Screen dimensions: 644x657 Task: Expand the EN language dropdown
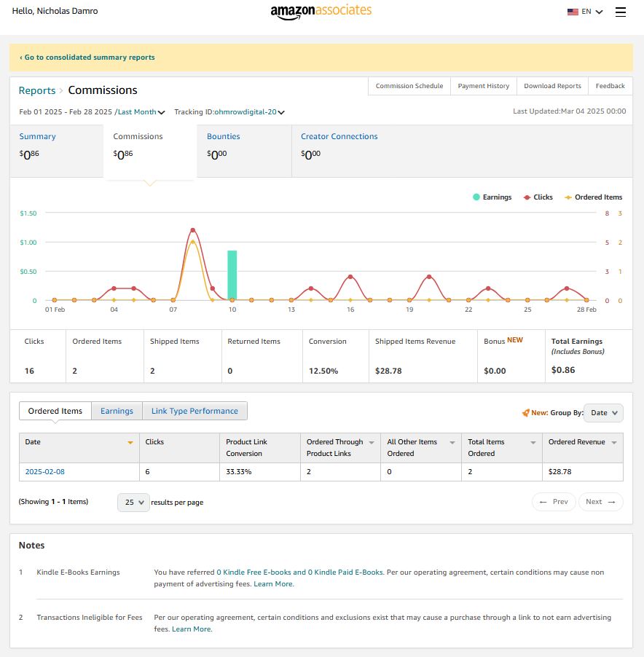point(592,12)
